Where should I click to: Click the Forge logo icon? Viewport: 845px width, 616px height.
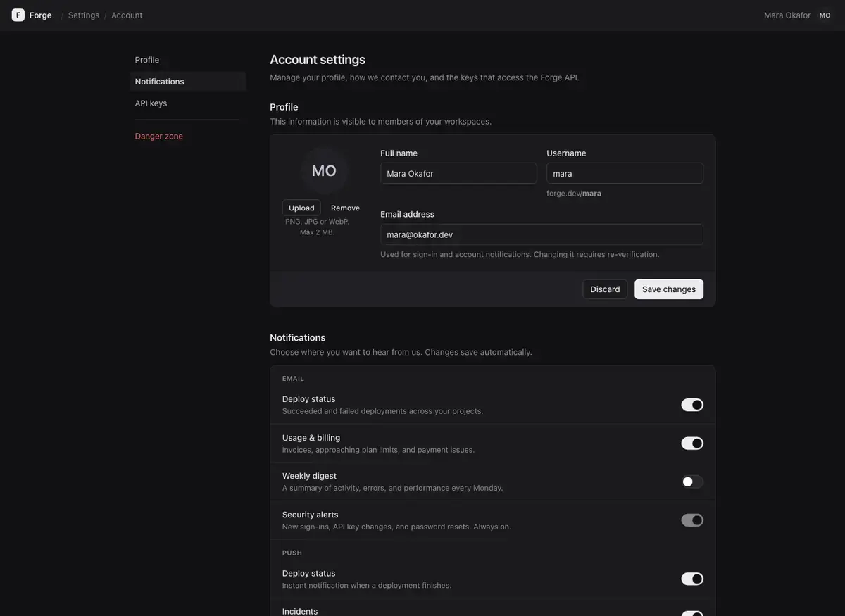(x=18, y=15)
